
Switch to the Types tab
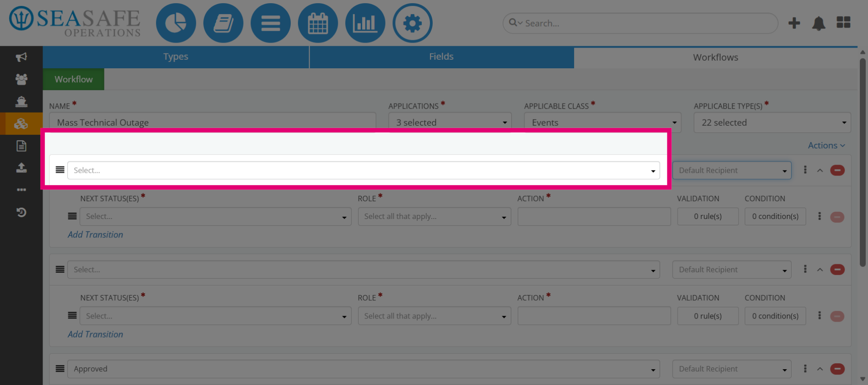(176, 57)
